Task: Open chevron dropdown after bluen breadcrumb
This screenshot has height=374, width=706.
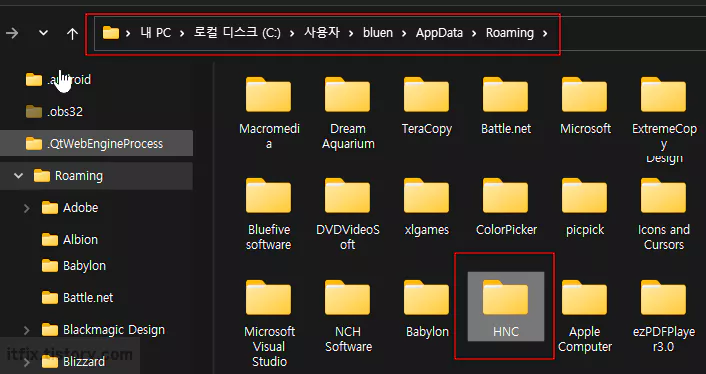Action: pos(404,33)
